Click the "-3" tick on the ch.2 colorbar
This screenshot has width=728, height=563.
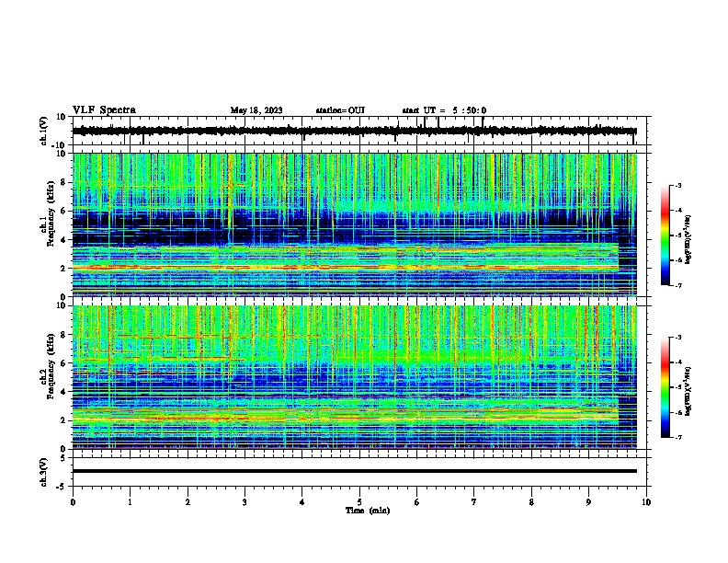[678, 338]
